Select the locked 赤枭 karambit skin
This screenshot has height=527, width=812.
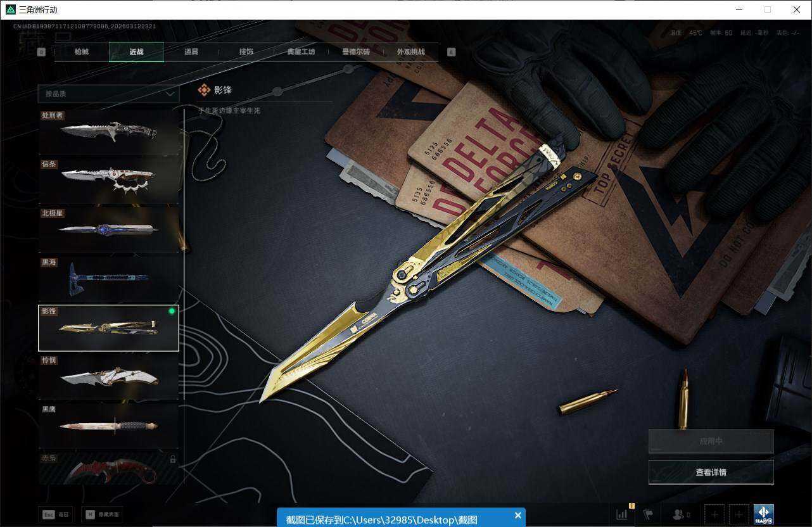pyautogui.click(x=108, y=468)
